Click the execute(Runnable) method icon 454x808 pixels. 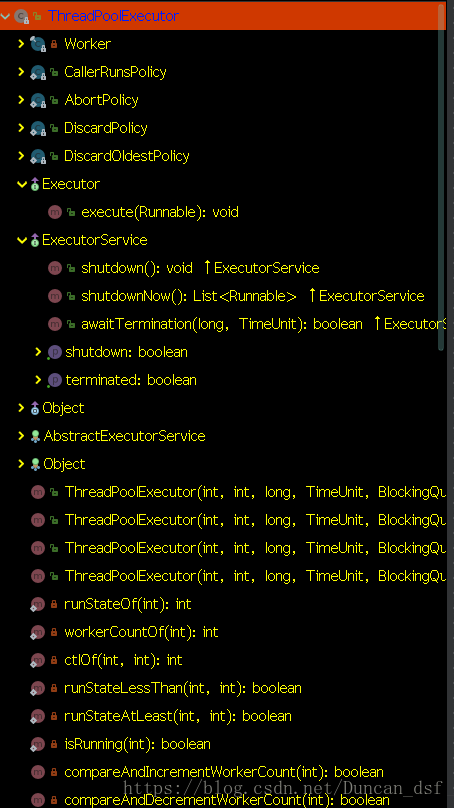55,212
